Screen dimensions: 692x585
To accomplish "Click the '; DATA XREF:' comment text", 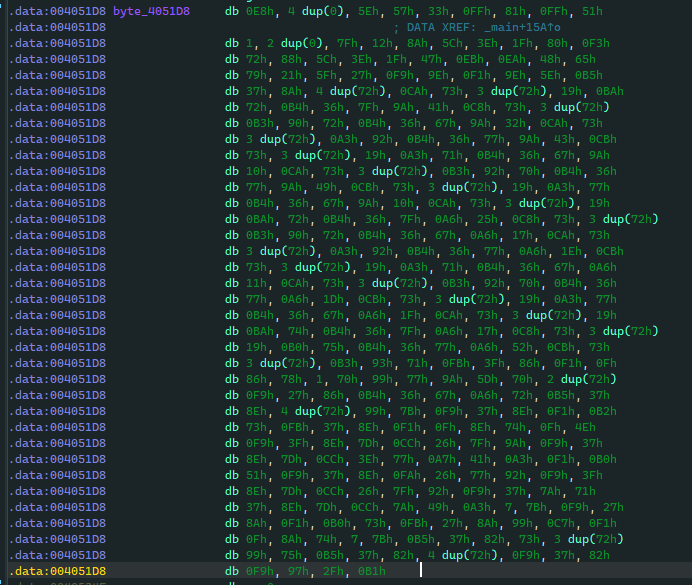I will click(x=435, y=27).
